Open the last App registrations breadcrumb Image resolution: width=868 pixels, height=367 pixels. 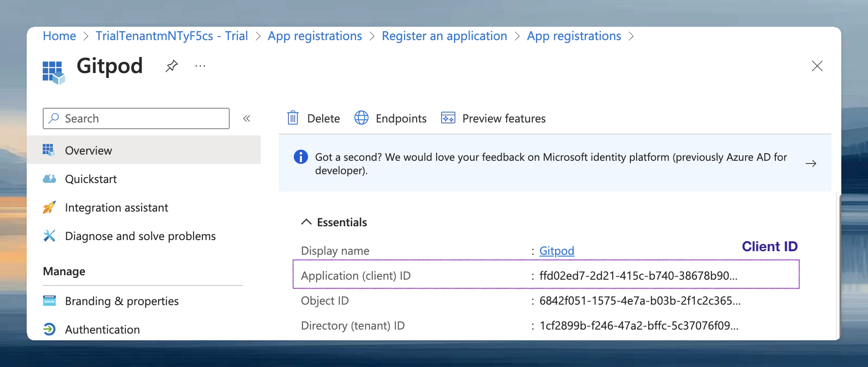[574, 36]
